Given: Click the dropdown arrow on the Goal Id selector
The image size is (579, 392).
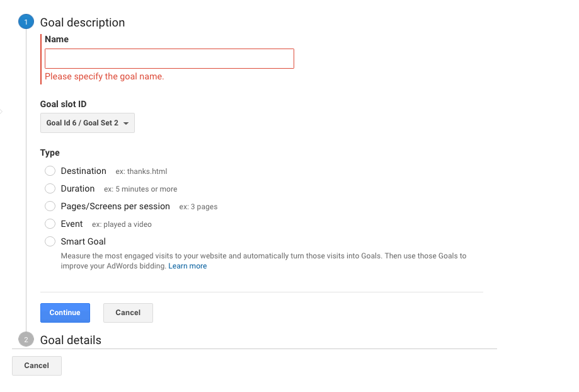Looking at the screenshot, I should pyautogui.click(x=127, y=122).
